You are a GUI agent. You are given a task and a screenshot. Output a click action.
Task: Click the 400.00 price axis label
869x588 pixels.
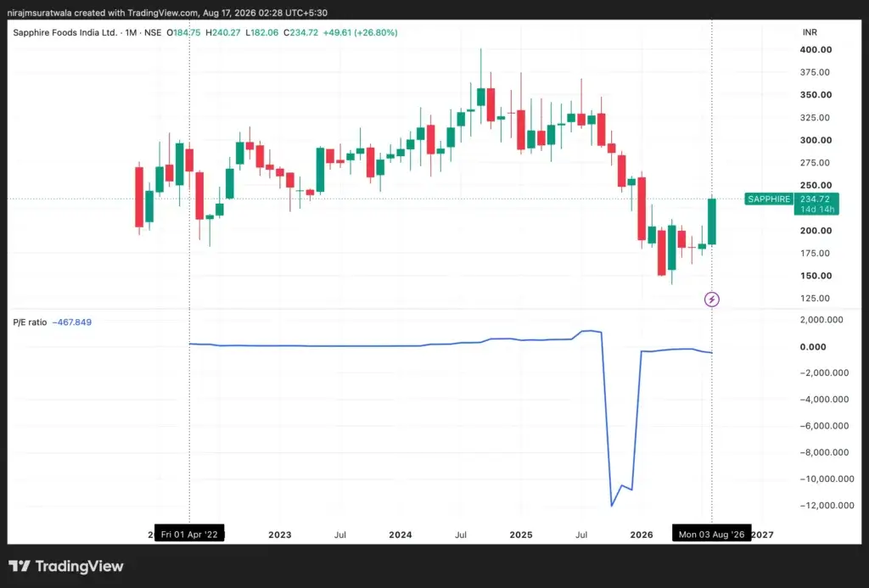(x=816, y=50)
